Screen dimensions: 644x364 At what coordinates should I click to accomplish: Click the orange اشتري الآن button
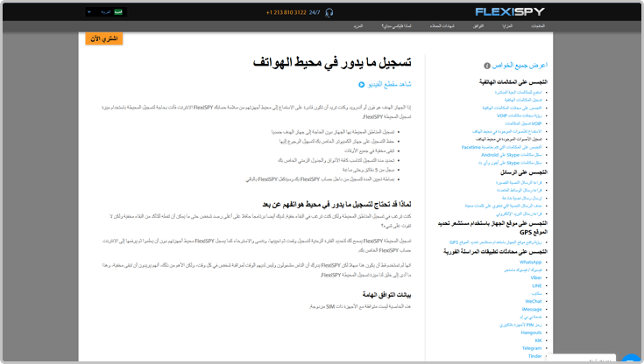coord(104,38)
